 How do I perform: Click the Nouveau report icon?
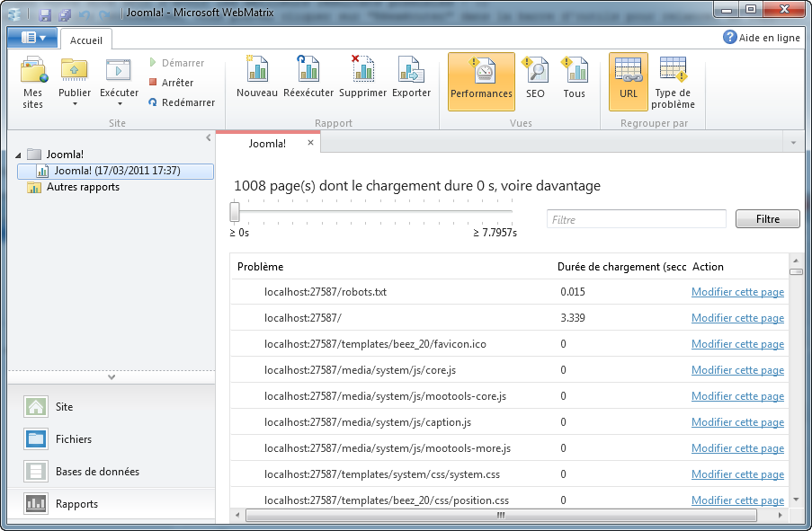pos(257,70)
